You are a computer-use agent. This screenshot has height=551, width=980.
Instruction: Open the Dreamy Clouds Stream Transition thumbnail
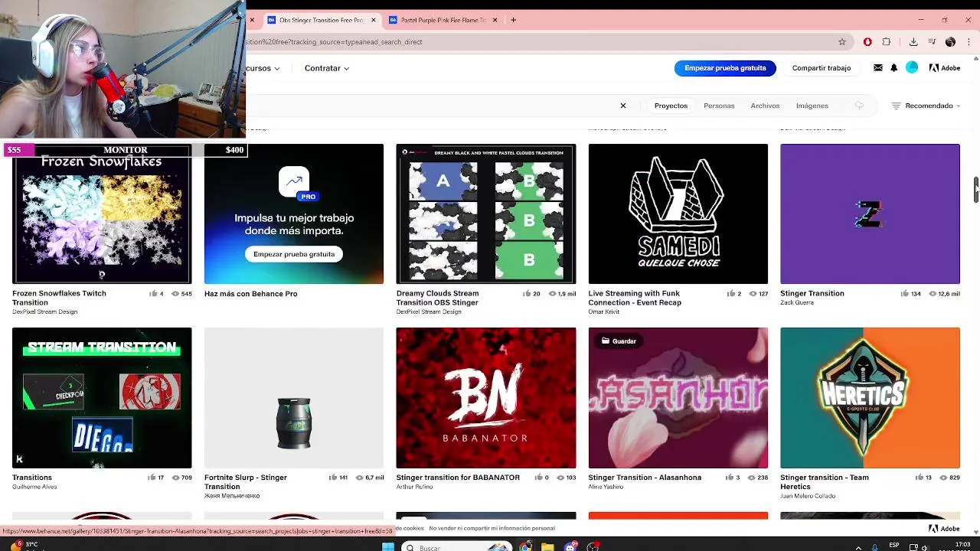(485, 214)
